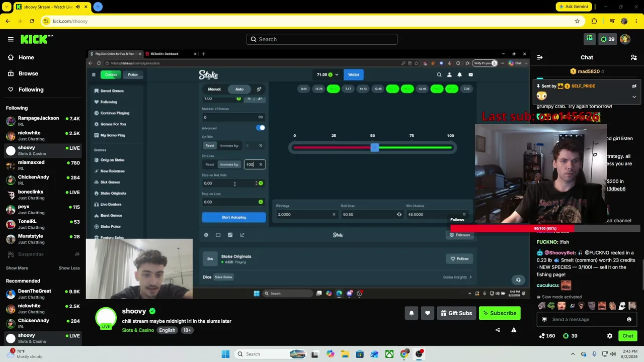
Task: Click the green segment of the dice slider
Action: point(415,147)
